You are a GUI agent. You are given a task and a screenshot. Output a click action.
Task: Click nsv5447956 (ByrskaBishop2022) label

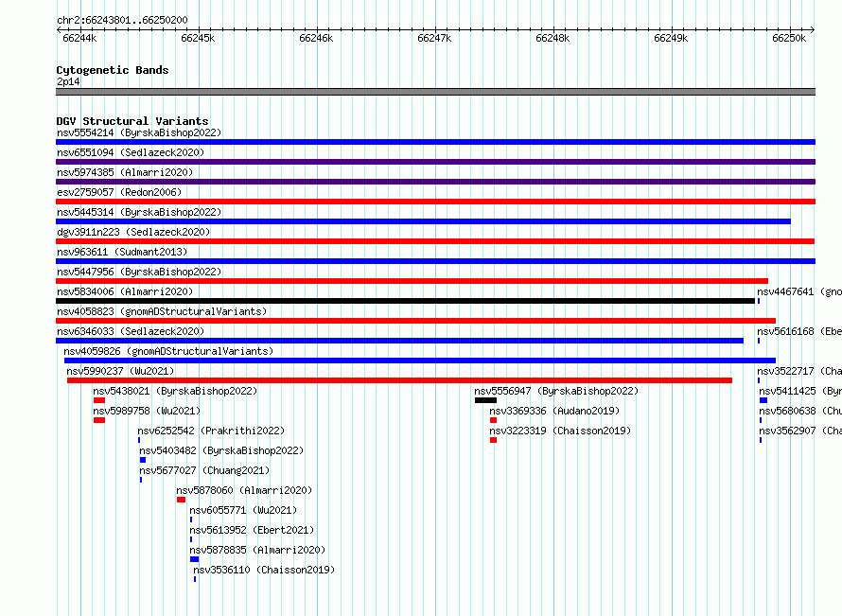coord(139,272)
